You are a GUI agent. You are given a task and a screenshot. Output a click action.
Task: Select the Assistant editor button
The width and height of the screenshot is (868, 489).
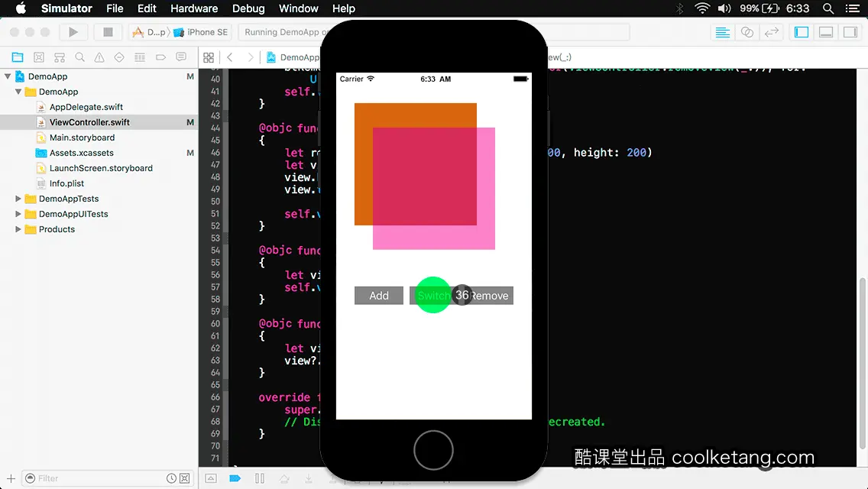click(747, 32)
